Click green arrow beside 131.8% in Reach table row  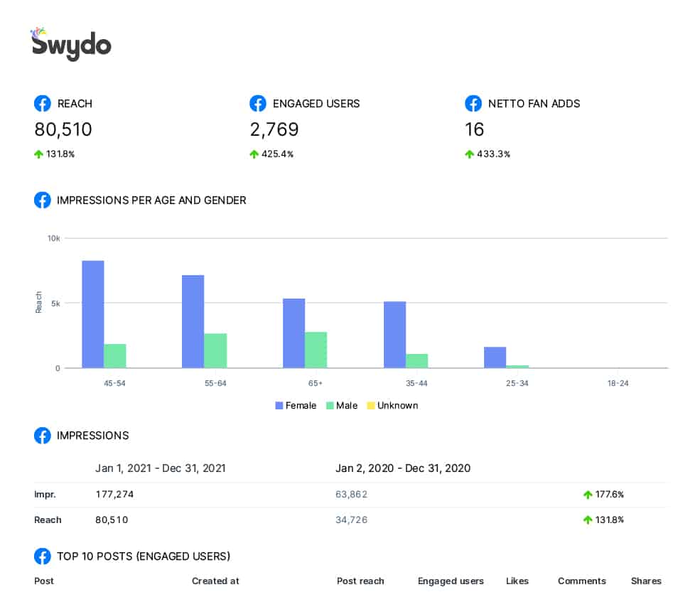pos(588,520)
